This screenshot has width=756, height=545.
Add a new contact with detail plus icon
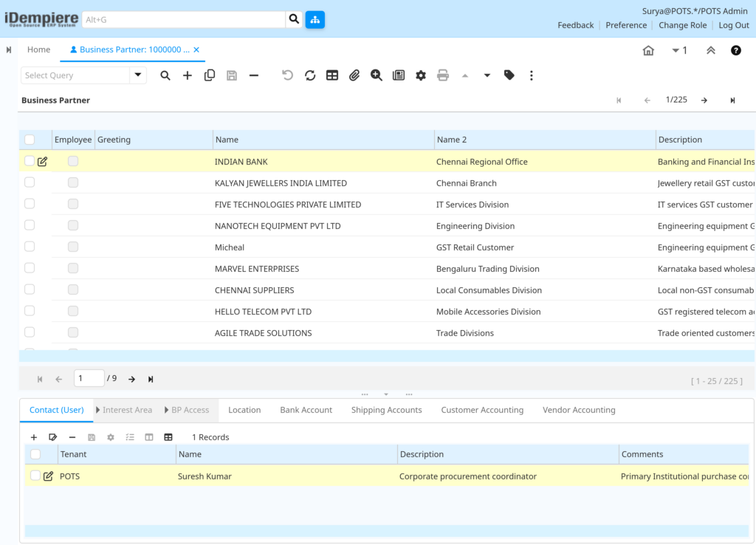(34, 437)
